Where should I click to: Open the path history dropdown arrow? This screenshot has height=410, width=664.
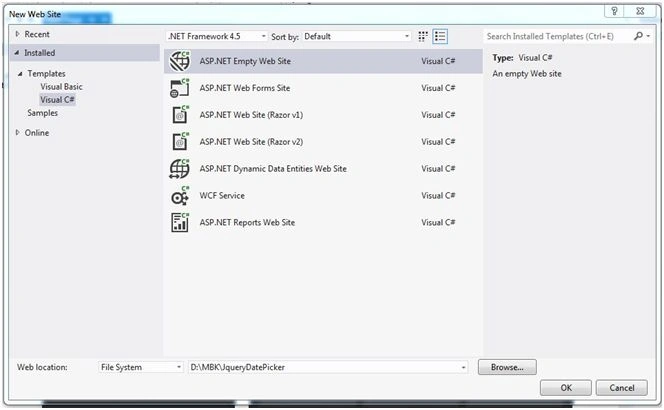point(463,367)
